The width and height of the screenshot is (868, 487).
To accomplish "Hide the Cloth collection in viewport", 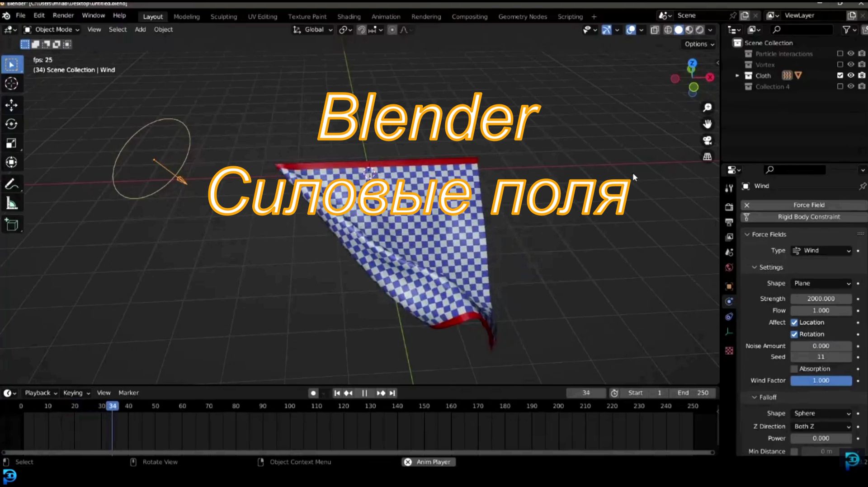I will point(851,75).
